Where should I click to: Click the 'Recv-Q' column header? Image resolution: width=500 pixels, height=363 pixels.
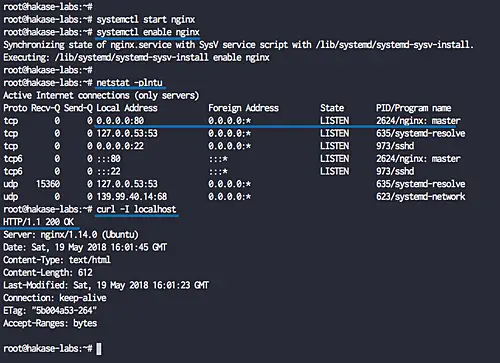45,108
